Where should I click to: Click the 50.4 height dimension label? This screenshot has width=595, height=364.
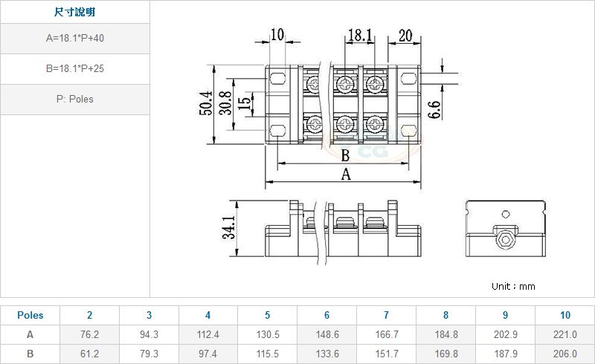click(x=205, y=104)
